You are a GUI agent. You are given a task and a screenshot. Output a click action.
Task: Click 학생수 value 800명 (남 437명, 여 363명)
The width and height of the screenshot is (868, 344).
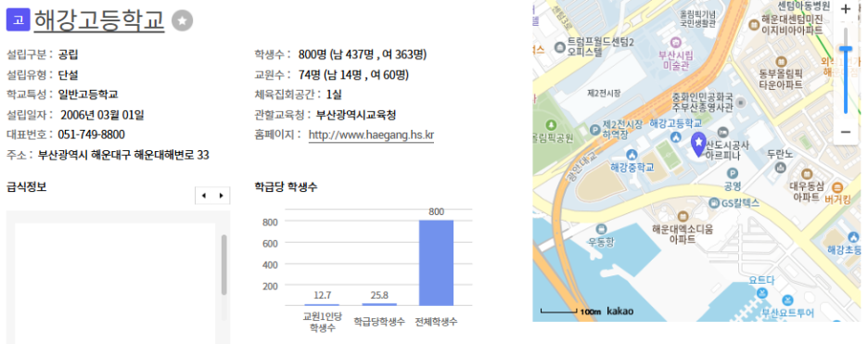coord(363,54)
